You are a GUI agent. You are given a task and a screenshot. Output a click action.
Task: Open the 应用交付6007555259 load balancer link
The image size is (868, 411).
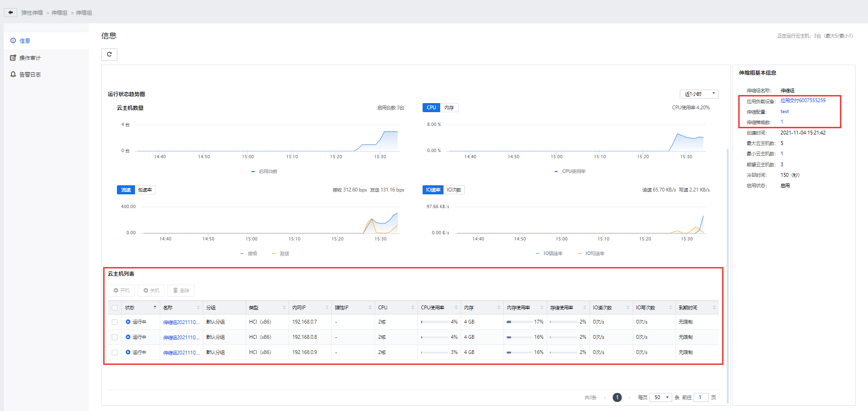pyautogui.click(x=803, y=100)
